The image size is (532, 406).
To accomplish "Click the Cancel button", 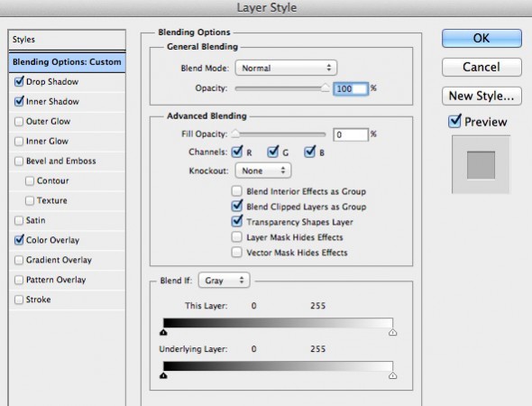I will point(482,67).
